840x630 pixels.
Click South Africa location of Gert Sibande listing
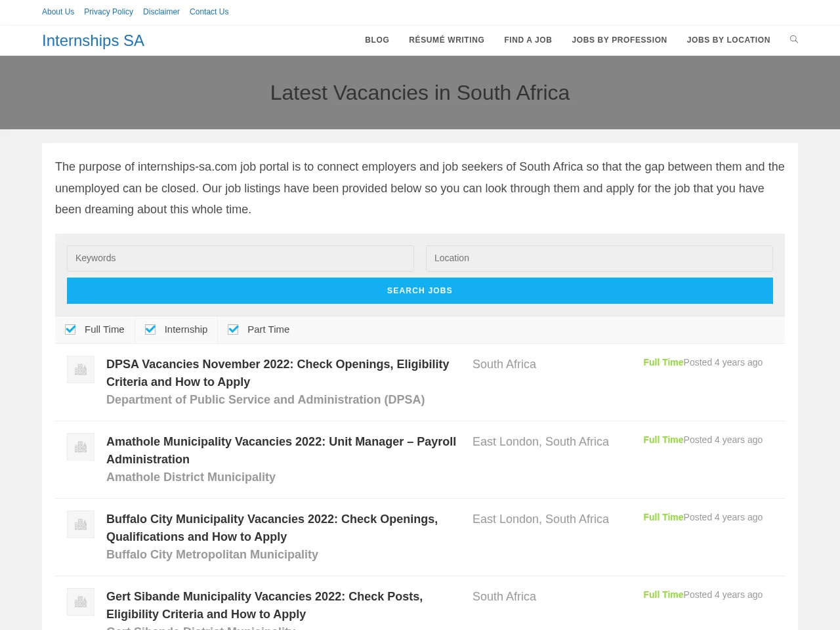coord(504,597)
